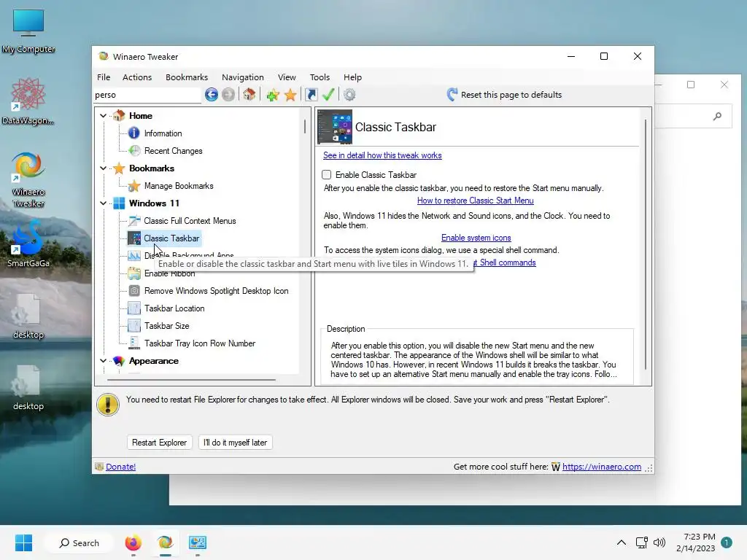Select the DataWagon desktop shortcut

tap(28, 101)
